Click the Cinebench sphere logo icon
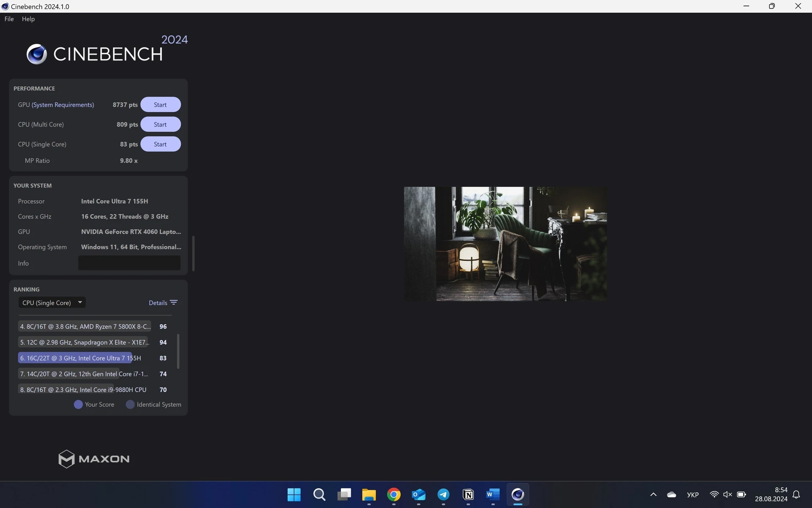Image resolution: width=812 pixels, height=508 pixels. tap(37, 54)
